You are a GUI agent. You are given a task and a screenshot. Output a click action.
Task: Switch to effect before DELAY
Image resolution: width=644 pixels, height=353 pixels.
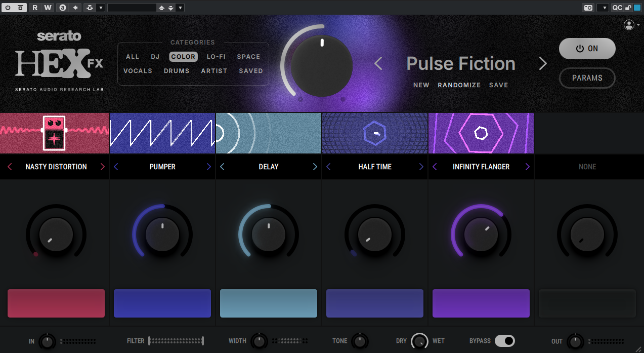coord(222,167)
